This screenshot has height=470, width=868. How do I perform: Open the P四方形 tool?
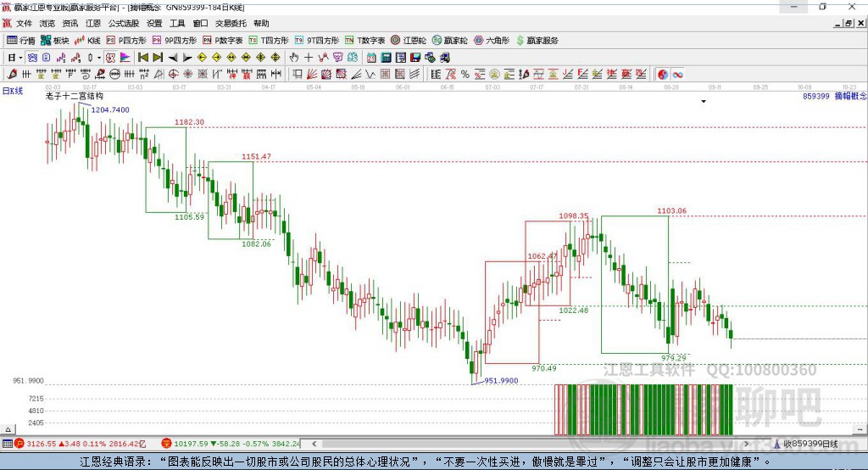click(x=126, y=41)
